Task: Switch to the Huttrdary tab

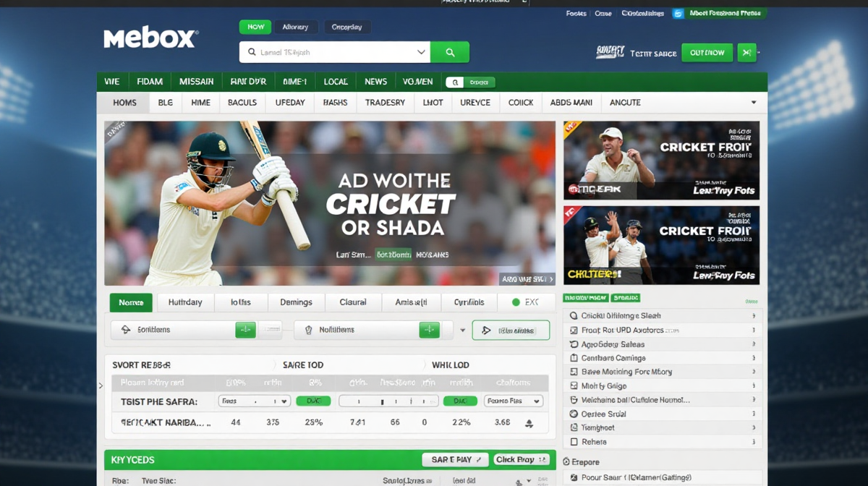Action: click(185, 302)
